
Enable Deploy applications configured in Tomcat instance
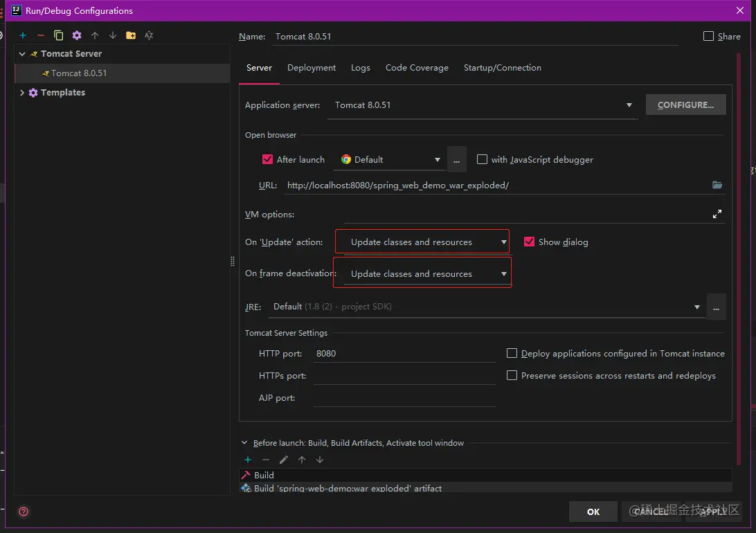tap(512, 353)
